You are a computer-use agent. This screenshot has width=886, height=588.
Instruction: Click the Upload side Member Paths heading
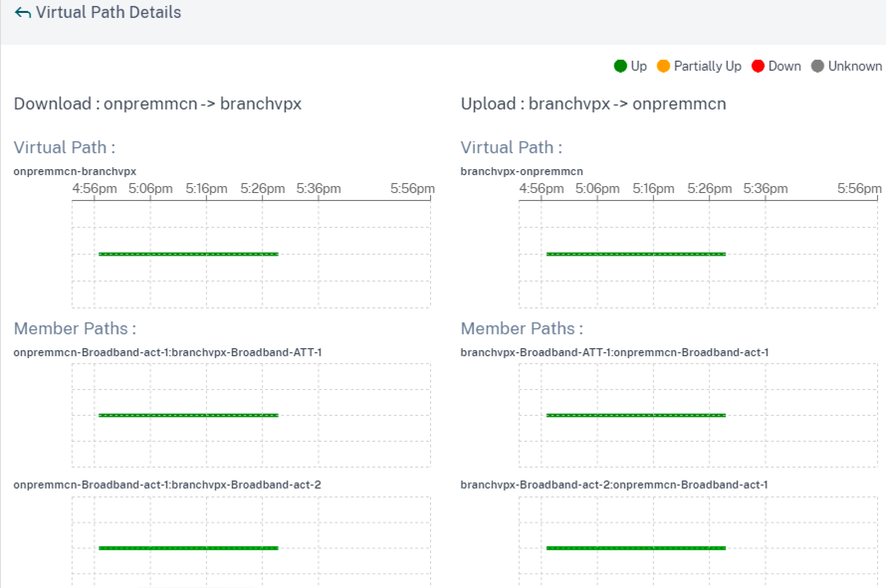pyautogui.click(x=522, y=329)
